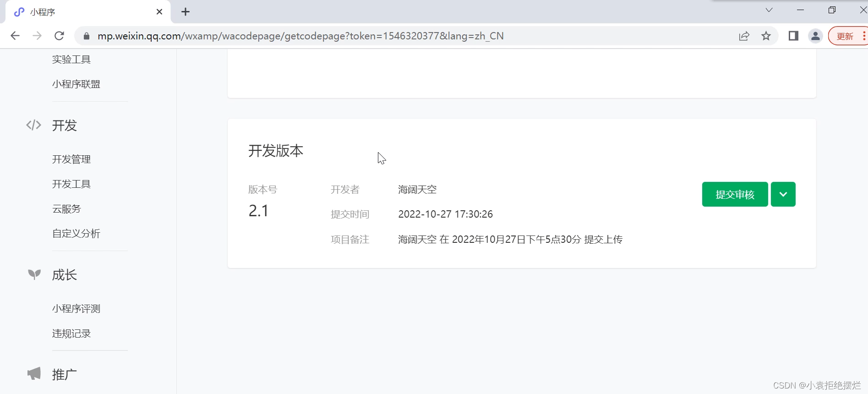Open 违规记录 in sidebar
This screenshot has height=394, width=868.
pyautogui.click(x=71, y=333)
